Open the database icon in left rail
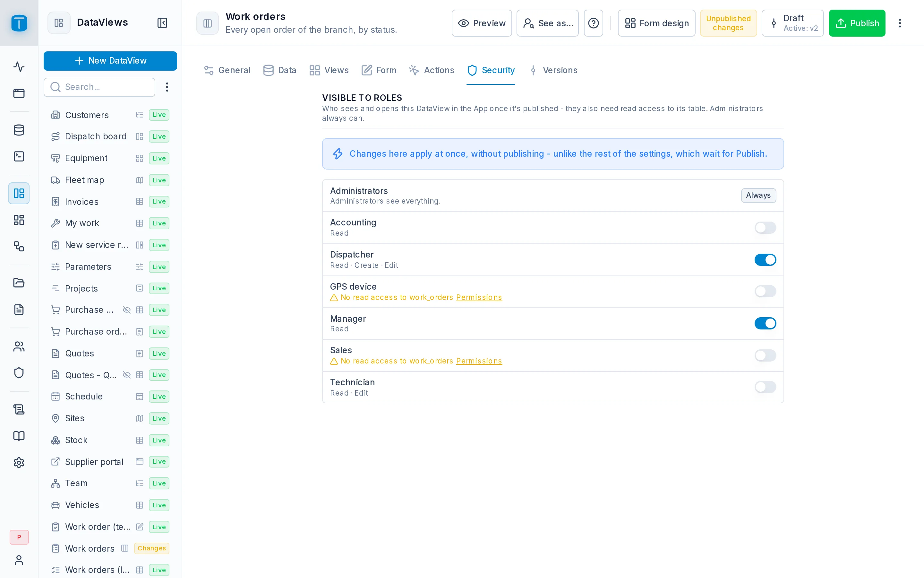Screen dimensions: 924x578 coord(19,130)
